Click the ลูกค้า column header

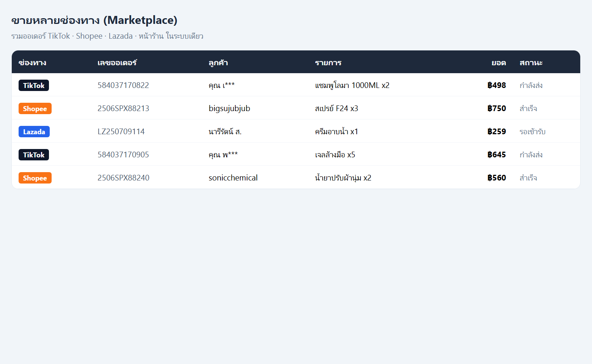[x=218, y=63]
